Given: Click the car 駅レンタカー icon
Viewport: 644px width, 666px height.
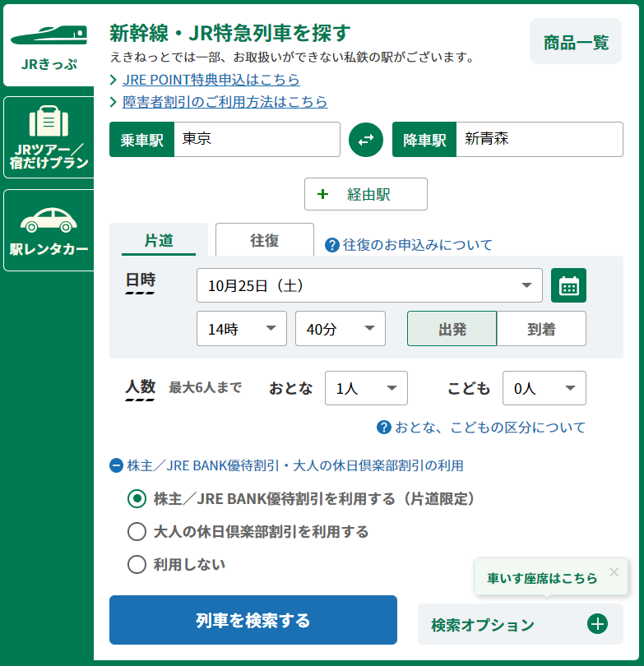Looking at the screenshot, I should (49, 220).
